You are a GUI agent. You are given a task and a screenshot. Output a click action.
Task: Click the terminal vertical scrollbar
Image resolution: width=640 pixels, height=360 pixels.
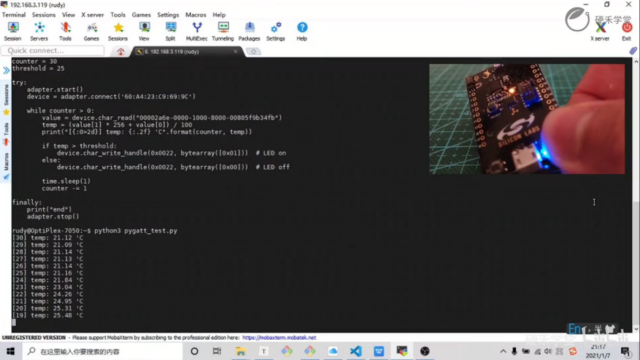tap(636, 195)
